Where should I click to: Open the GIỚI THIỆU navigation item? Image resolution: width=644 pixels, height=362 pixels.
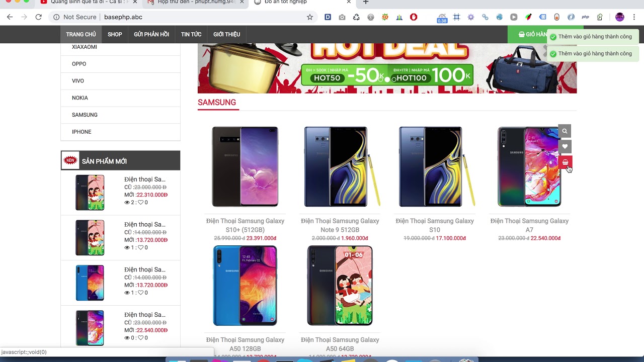pyautogui.click(x=226, y=34)
